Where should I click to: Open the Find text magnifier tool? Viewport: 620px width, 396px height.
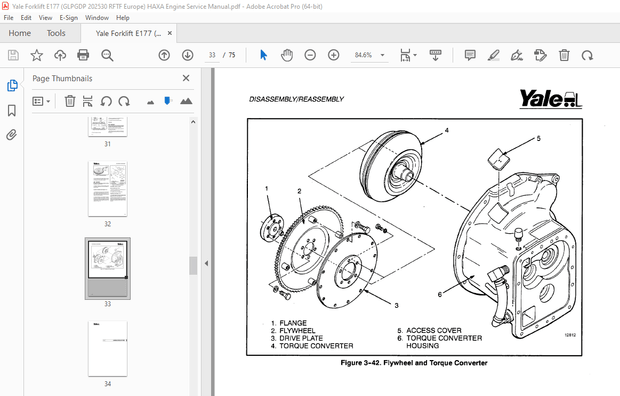[107, 55]
